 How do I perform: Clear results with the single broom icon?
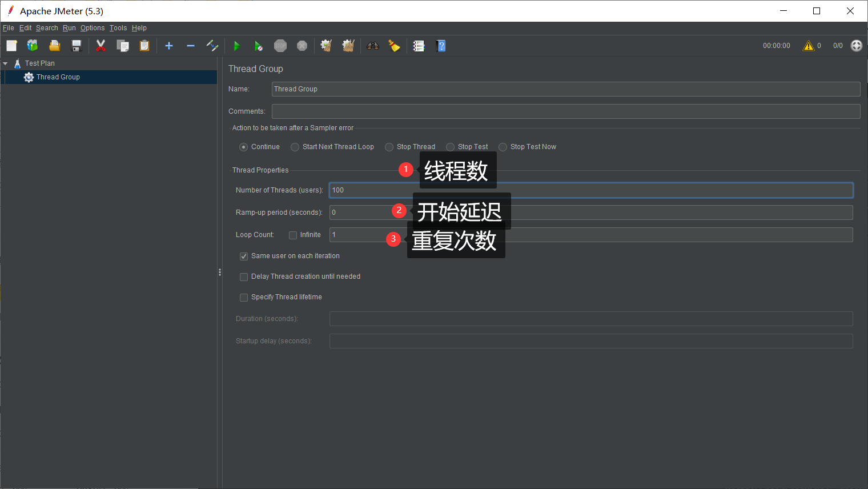click(327, 46)
